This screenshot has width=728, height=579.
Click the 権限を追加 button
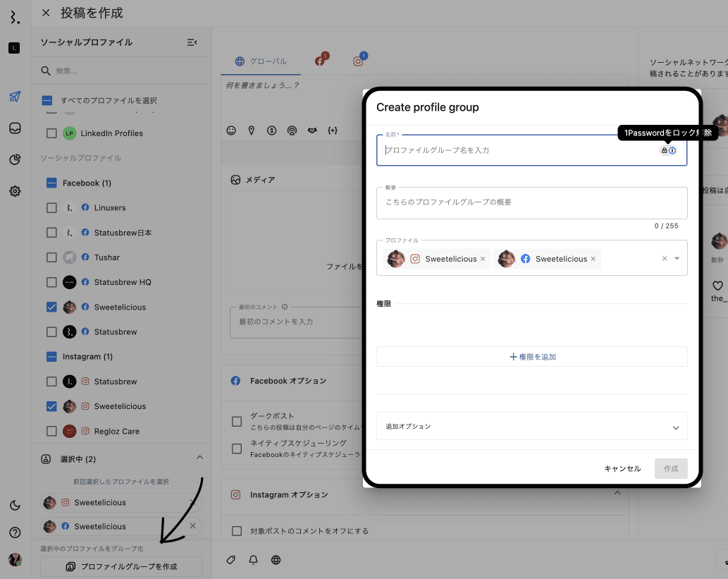coord(532,357)
